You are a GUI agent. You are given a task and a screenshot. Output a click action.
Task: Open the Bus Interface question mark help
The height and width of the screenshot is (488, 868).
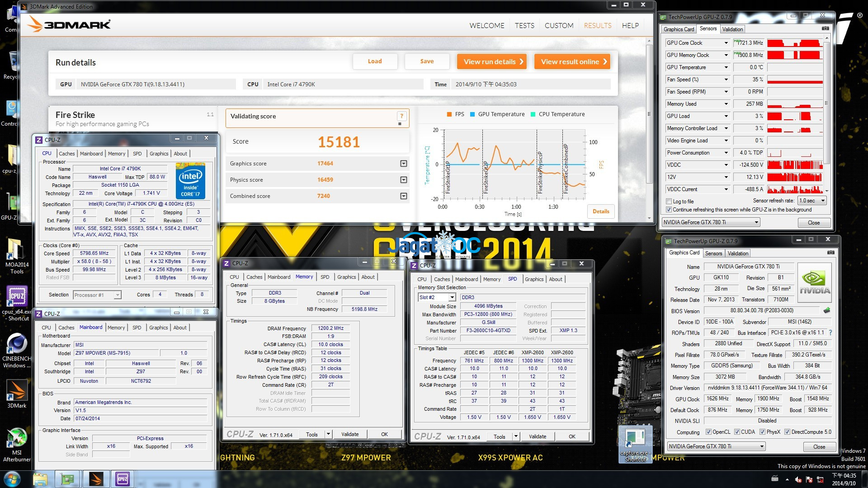point(830,333)
